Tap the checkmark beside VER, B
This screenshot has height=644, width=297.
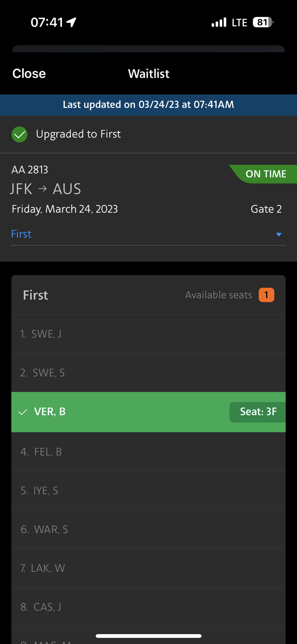click(x=23, y=412)
